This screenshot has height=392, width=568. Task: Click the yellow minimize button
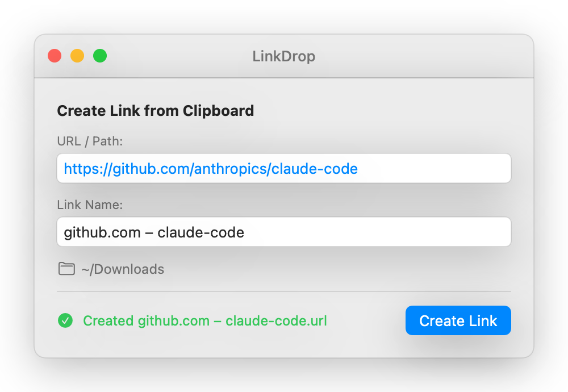77,56
